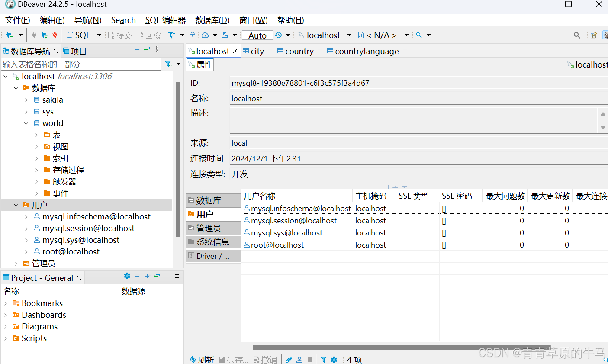Click the gear settings icon in bottom toolbar

tap(334, 360)
